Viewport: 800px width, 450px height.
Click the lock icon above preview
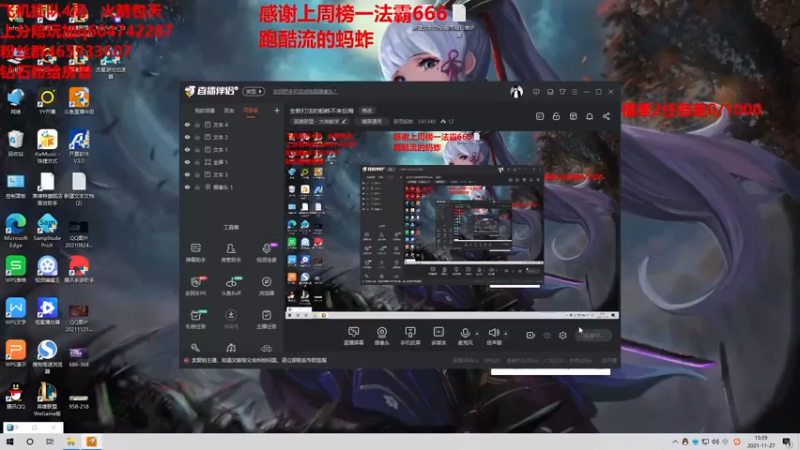pyautogui.click(x=556, y=116)
